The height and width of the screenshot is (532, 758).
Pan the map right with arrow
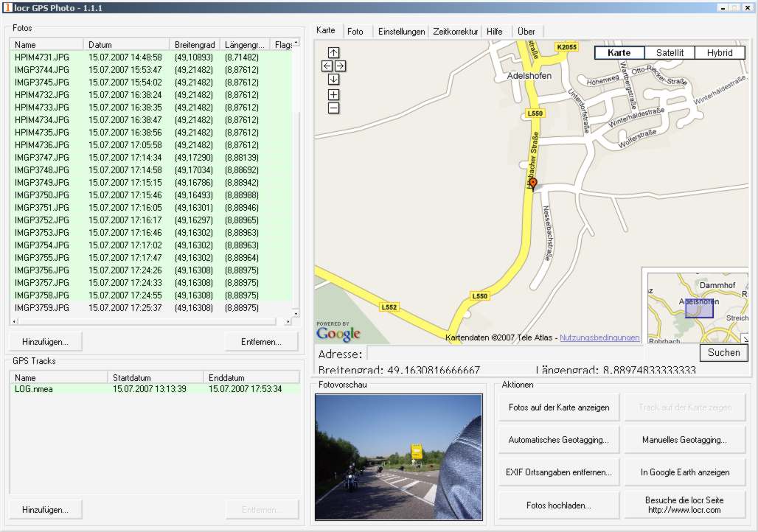point(340,66)
